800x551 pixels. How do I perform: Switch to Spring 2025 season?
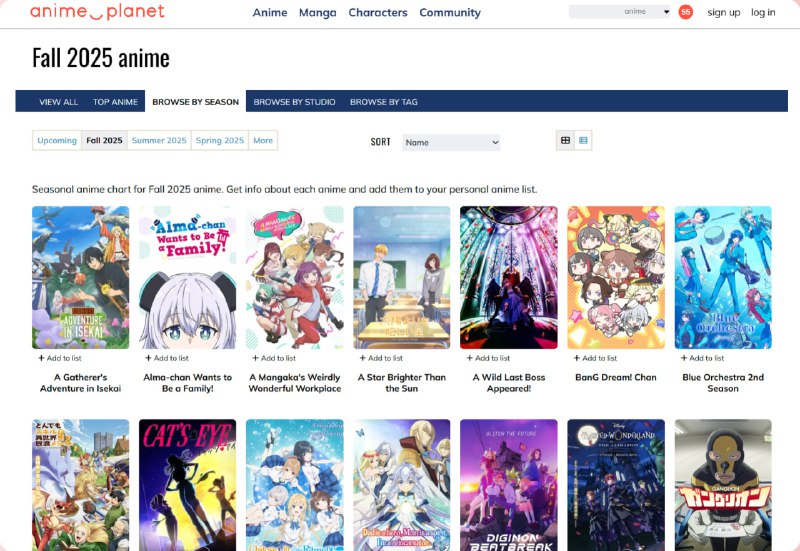coord(220,140)
